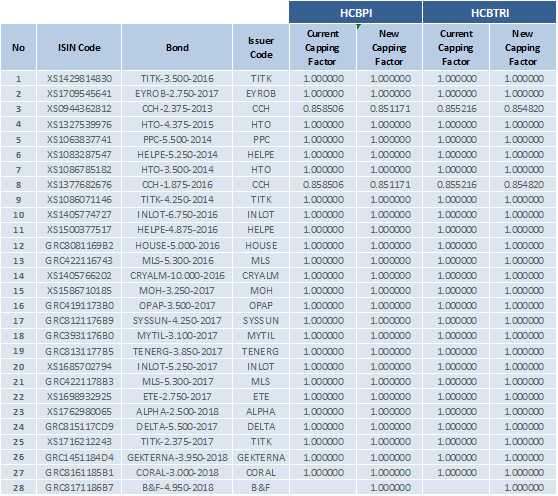Screen dimensions: 558x496
Task: Select ISIN cell GRC815117CD9
Action: tap(79, 427)
